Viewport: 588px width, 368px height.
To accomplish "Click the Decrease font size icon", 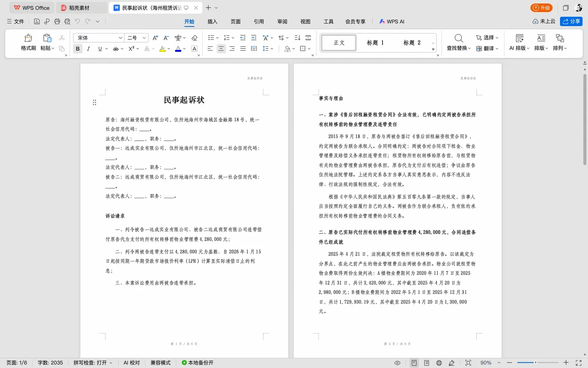I will (166, 38).
